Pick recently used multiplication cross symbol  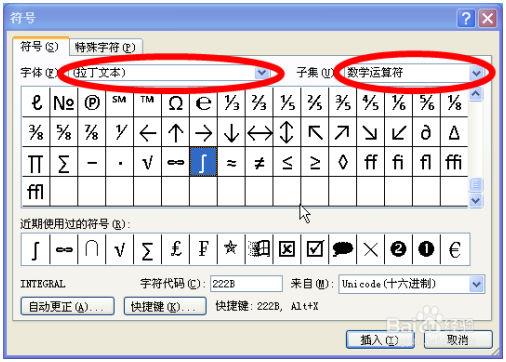point(370,249)
